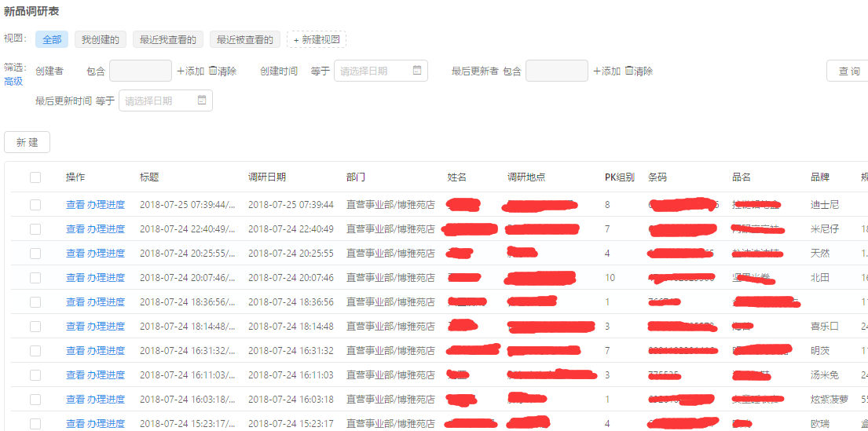Check the row dated 2018-07-24 16:11:03
The width and height of the screenshot is (868, 431).
click(x=35, y=375)
